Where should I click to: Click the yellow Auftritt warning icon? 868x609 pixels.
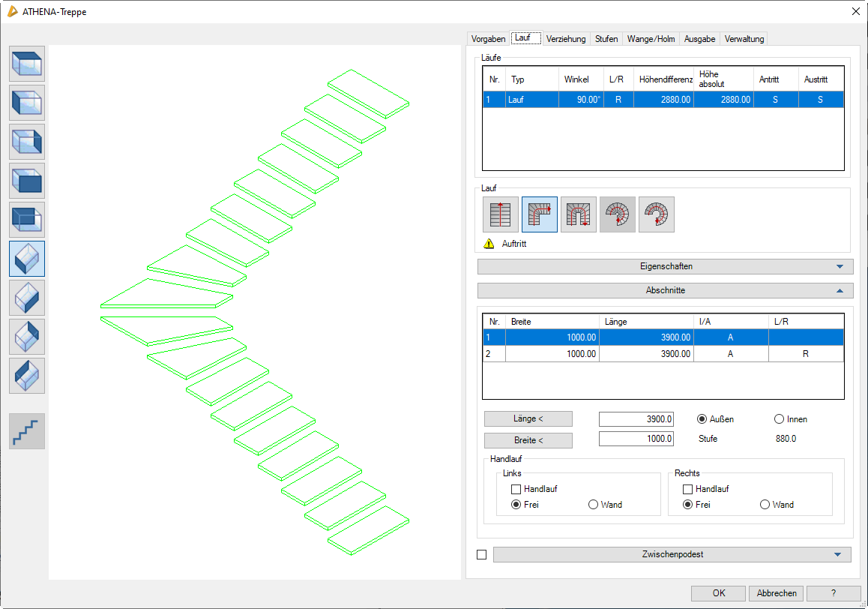click(489, 244)
